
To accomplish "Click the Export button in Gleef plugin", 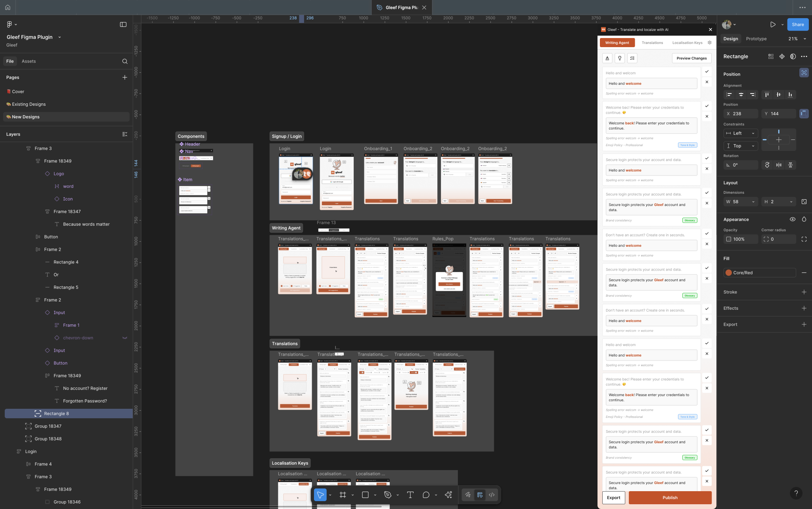I will pos(614,498).
